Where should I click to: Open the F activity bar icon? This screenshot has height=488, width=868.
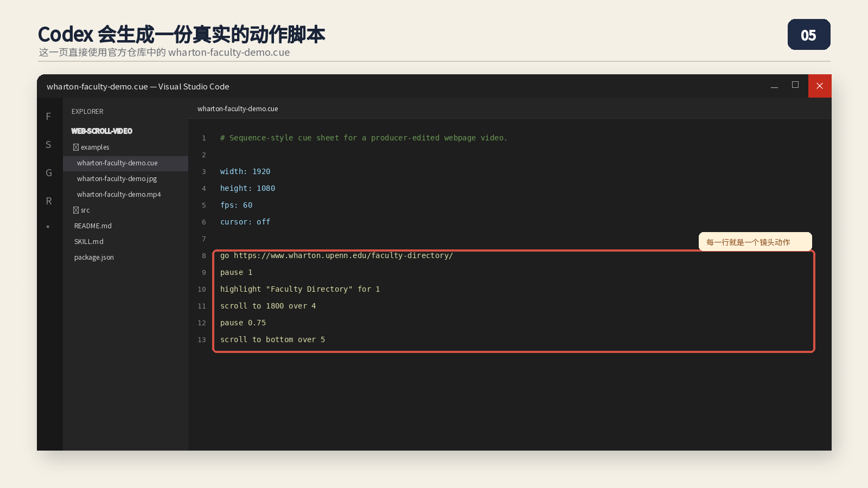coord(48,117)
